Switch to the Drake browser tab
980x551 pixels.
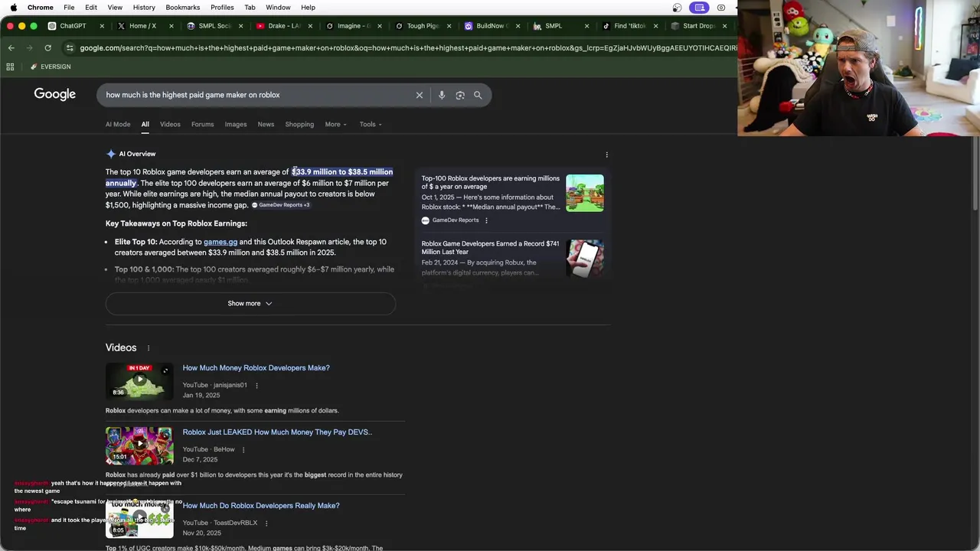283,26
